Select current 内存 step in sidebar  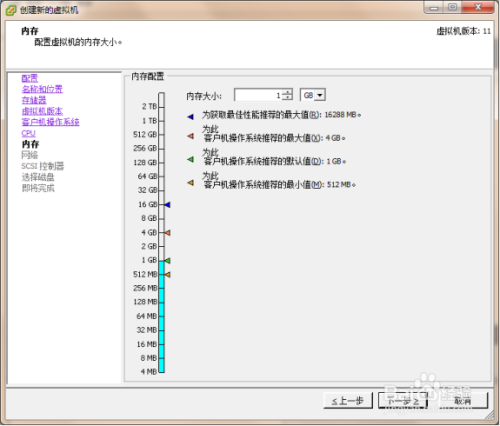30,144
